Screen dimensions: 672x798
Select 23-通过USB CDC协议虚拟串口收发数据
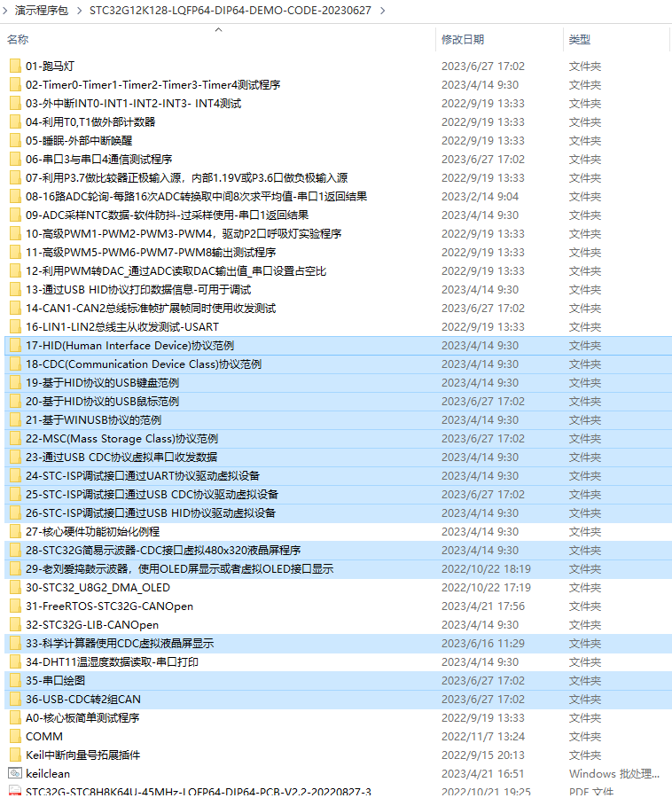(x=121, y=457)
